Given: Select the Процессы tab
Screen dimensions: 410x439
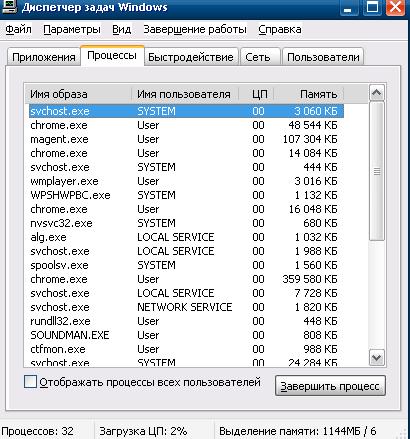Looking at the screenshot, I should (x=112, y=55).
